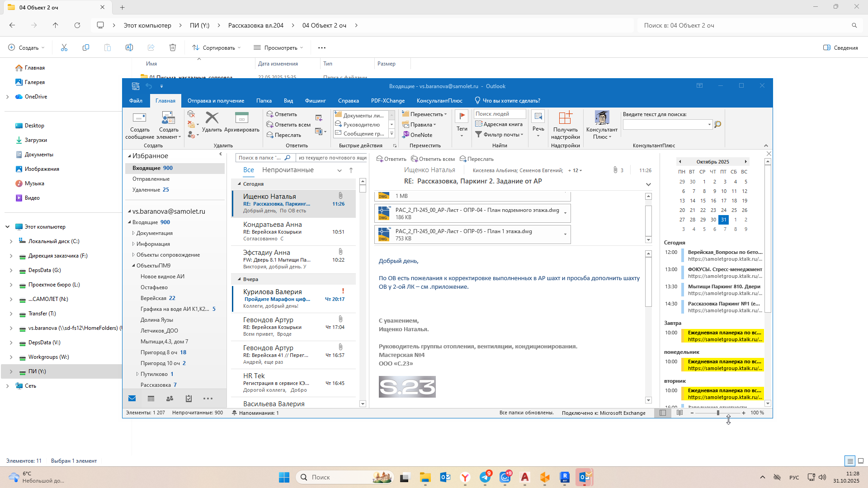
Task: Click the Tags (Теги) flag icon
Action: point(462,117)
